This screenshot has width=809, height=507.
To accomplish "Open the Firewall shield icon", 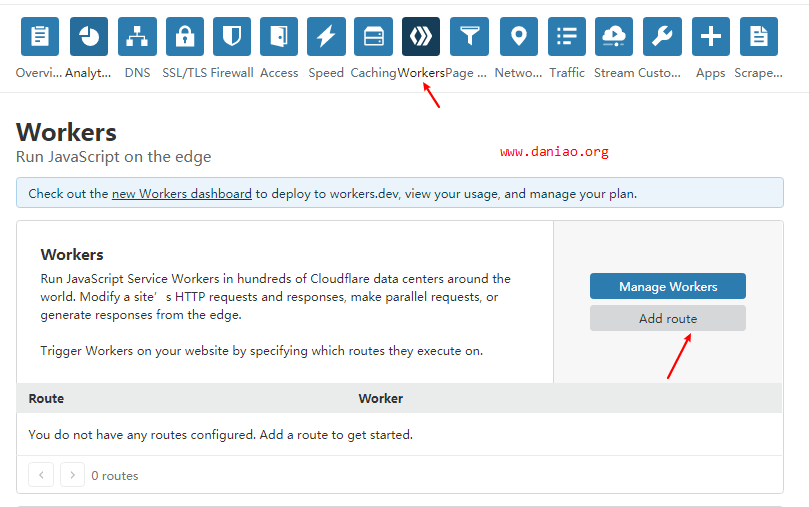I will pos(232,37).
